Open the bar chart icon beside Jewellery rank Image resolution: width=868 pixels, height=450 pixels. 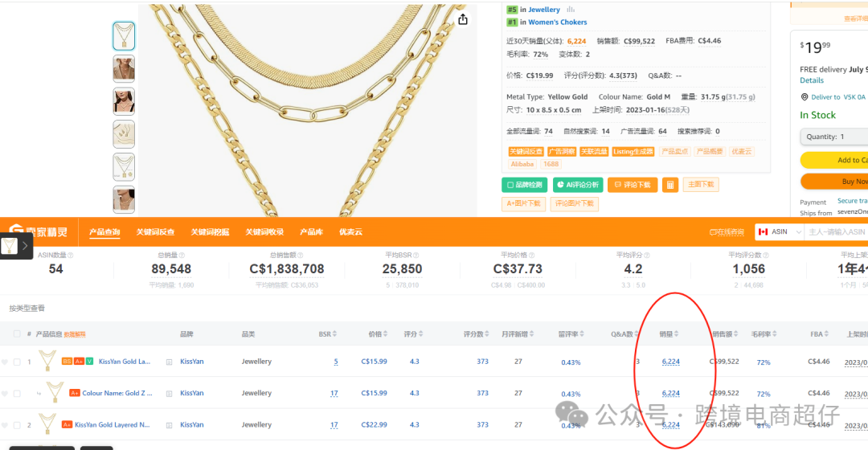pos(571,10)
